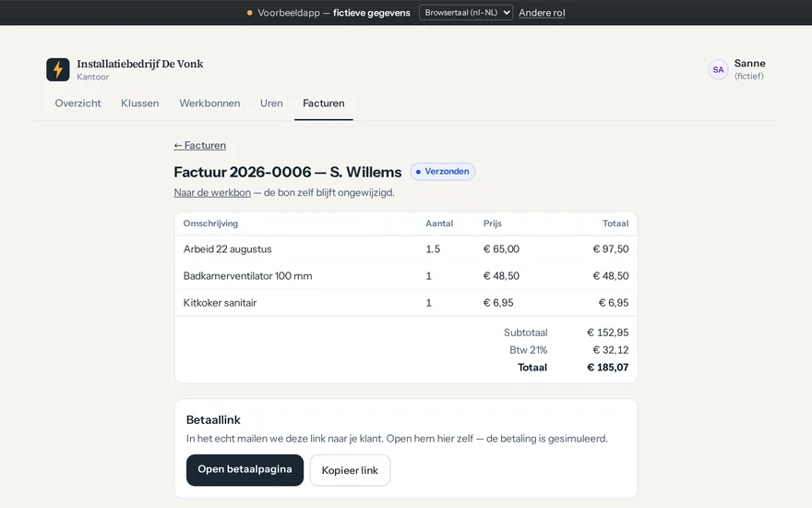Click the € 65,00 price cell

(x=501, y=248)
